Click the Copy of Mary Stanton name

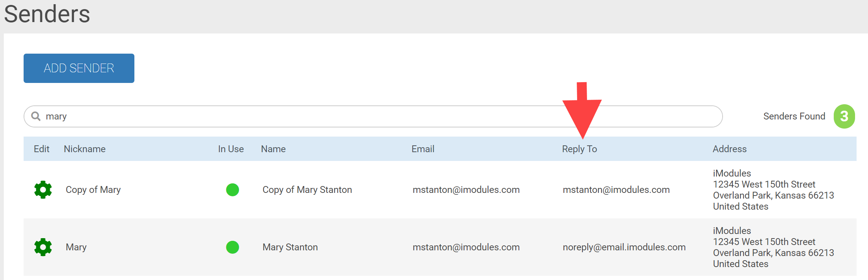point(307,189)
